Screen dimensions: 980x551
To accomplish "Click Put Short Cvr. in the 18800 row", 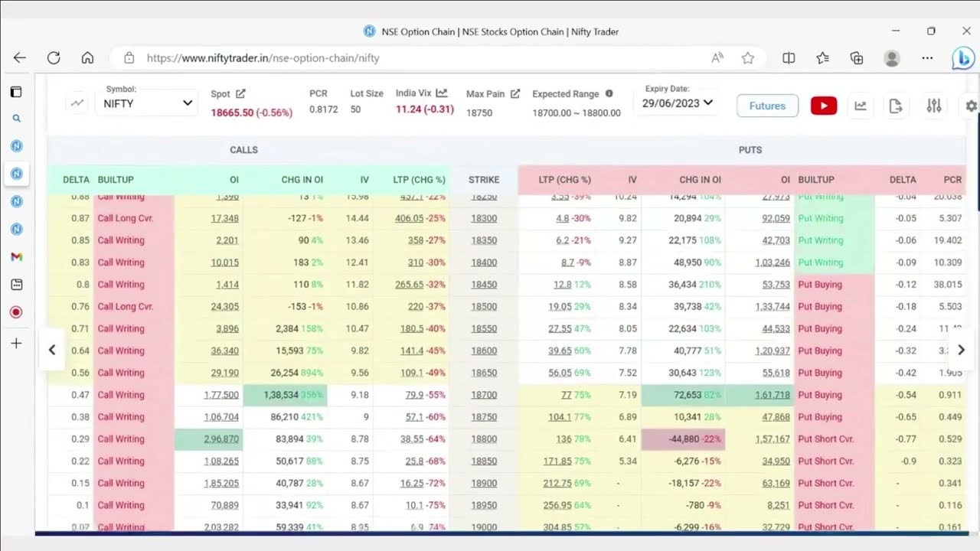I will coord(826,439).
